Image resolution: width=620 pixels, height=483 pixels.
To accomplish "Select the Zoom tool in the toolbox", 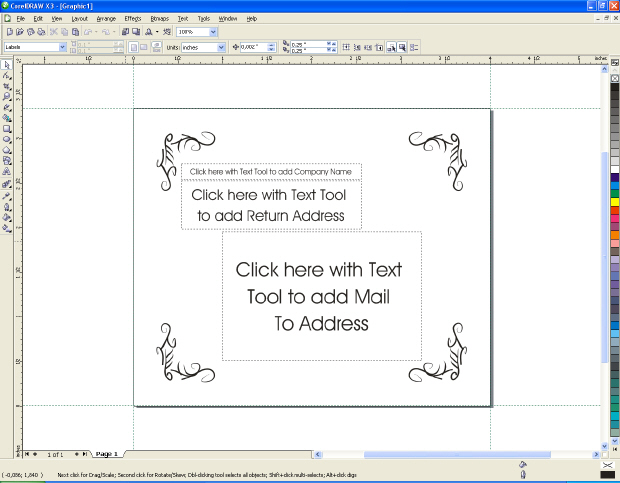I will 6,97.
